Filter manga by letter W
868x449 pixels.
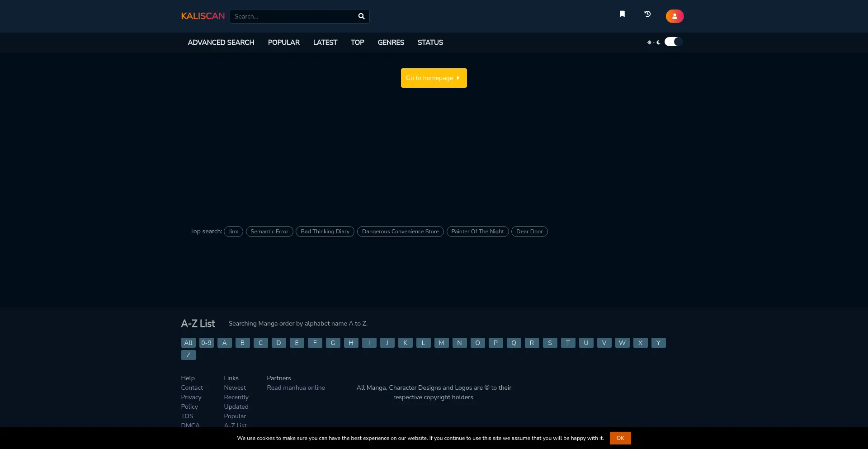(623, 343)
